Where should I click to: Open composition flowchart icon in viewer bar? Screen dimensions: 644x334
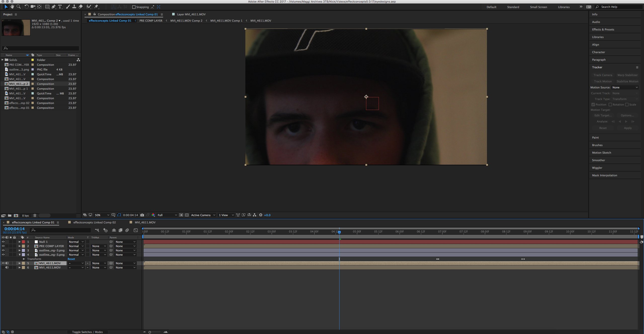coord(255,215)
